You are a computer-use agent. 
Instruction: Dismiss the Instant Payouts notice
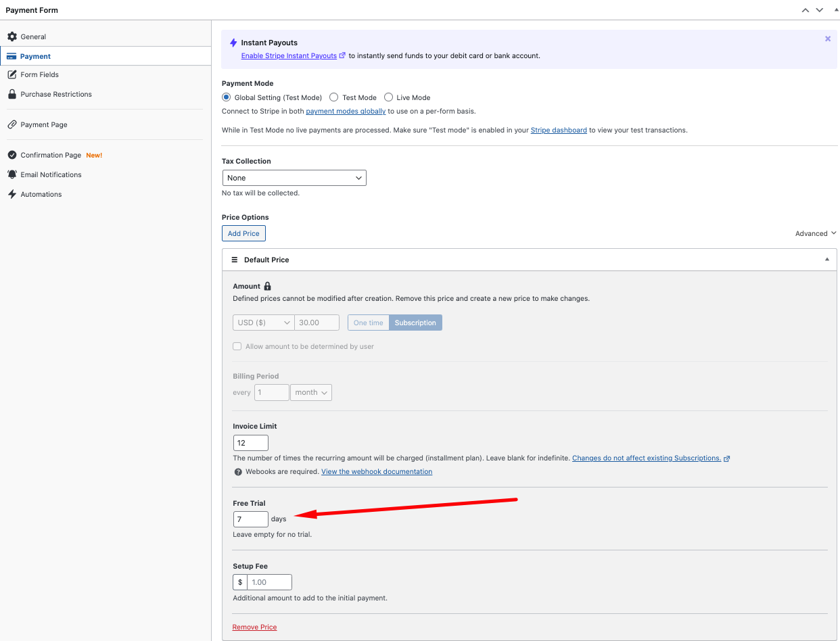click(x=827, y=39)
